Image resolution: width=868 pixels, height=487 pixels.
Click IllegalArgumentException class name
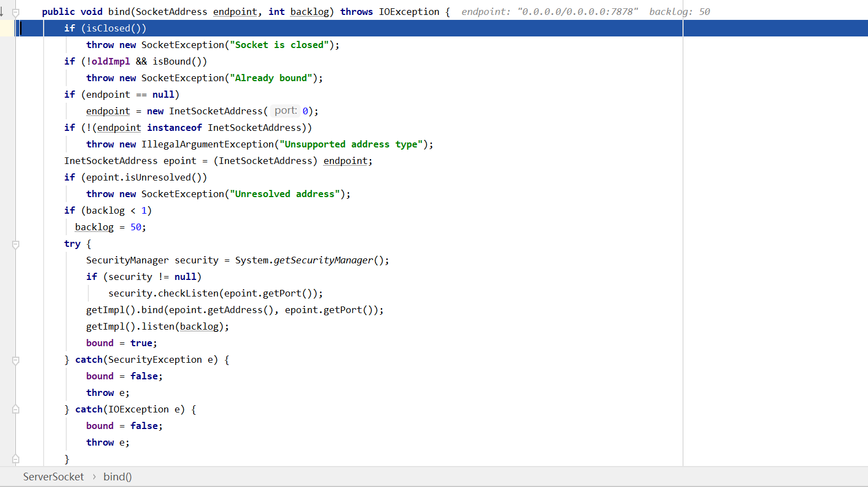(208, 144)
